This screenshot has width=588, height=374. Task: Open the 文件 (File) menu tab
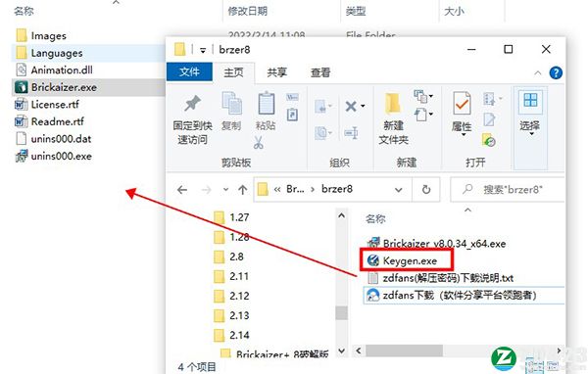click(189, 71)
